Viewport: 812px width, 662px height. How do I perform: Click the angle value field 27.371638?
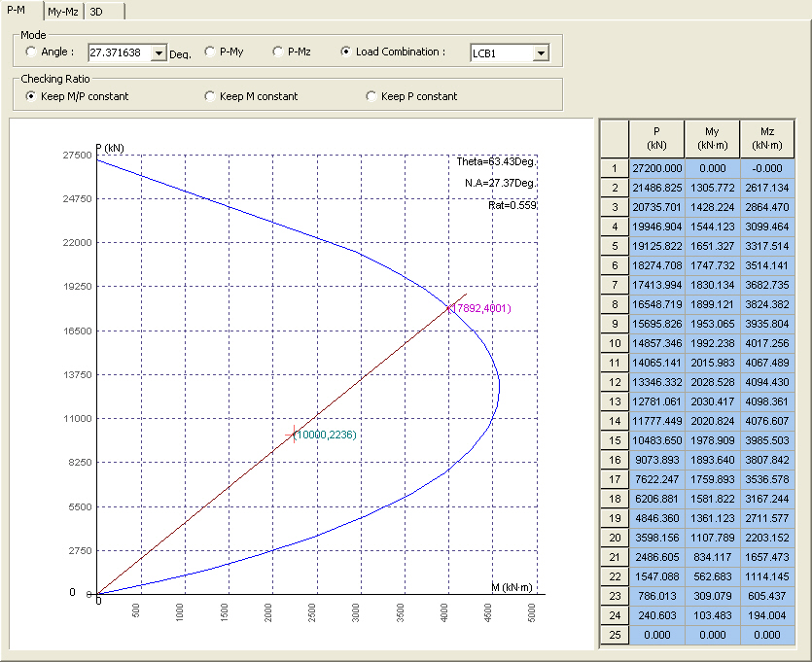point(120,52)
